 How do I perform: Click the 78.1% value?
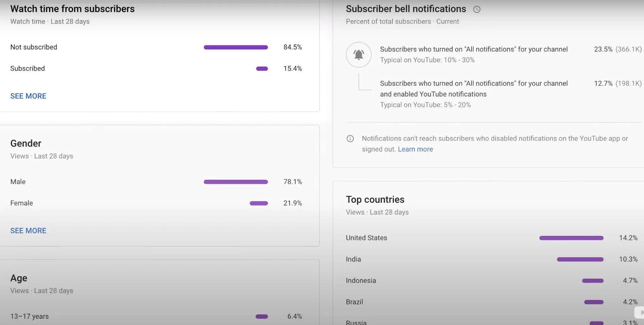tap(293, 181)
